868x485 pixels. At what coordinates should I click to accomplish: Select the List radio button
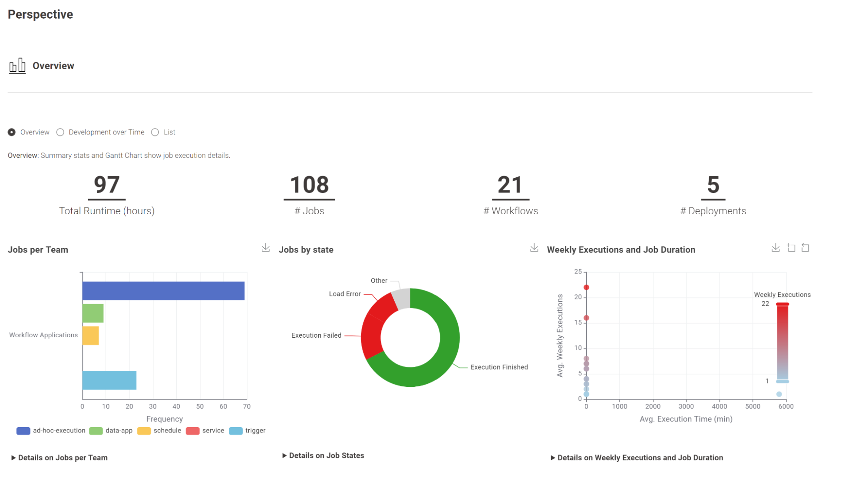[x=155, y=132]
